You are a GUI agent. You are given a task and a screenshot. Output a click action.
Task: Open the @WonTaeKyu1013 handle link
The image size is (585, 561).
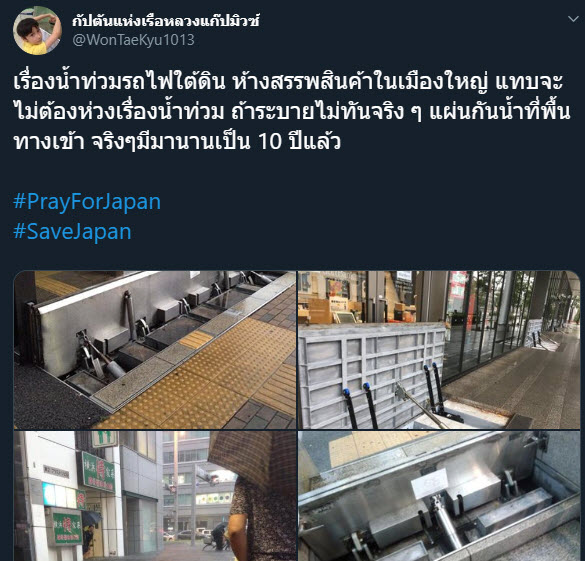[x=134, y=40]
